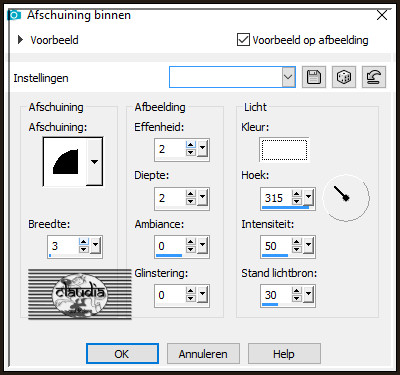Click inside the Instellingen combo text field
The height and width of the screenshot is (375, 400).
click(x=226, y=77)
